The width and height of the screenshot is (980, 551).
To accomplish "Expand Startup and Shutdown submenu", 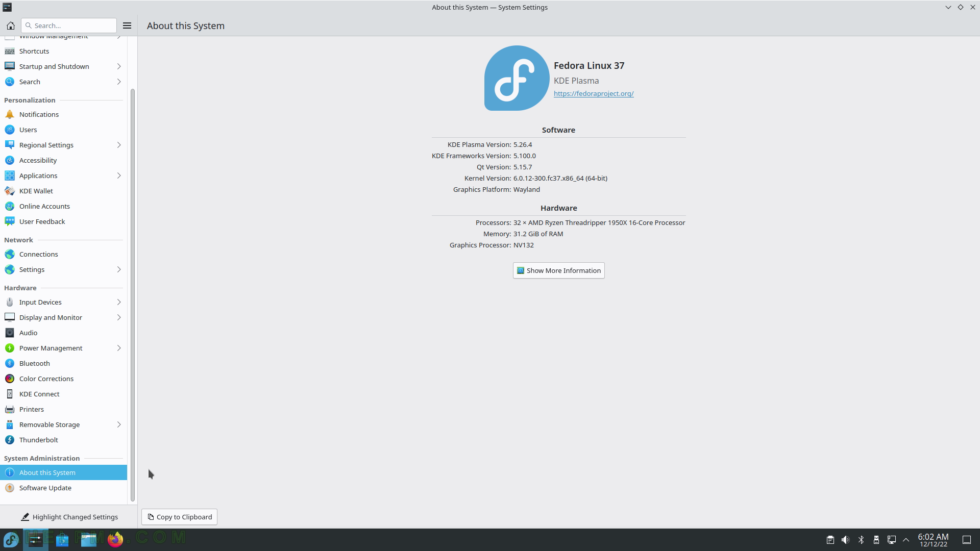I will click(x=119, y=66).
